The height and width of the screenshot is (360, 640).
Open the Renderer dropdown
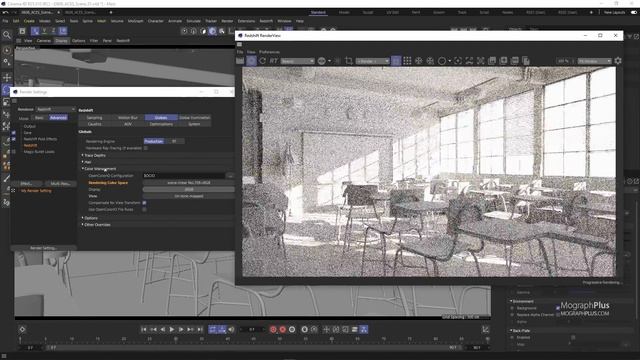click(56, 109)
